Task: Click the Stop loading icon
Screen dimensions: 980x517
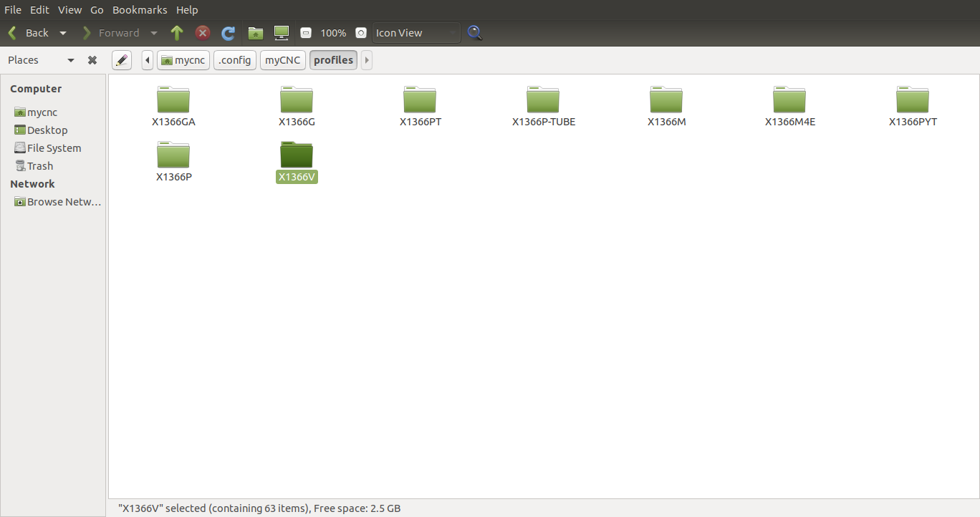Action: point(203,33)
